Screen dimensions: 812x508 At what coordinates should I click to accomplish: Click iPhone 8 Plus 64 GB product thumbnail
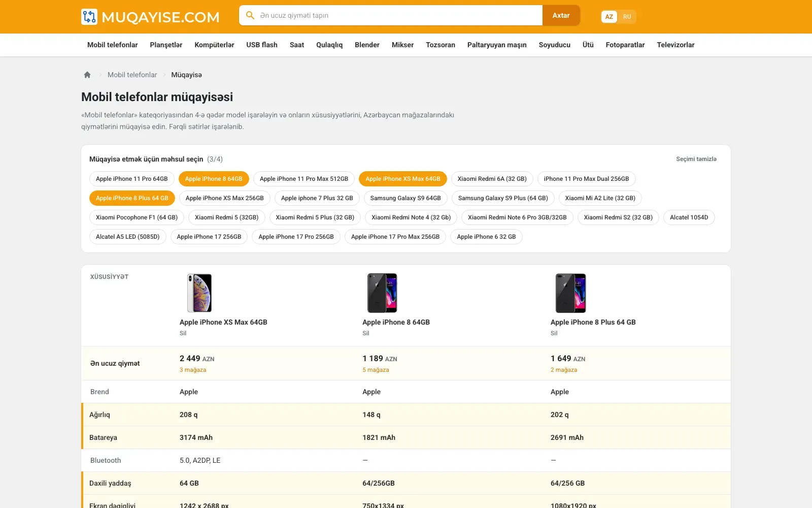[570, 293]
